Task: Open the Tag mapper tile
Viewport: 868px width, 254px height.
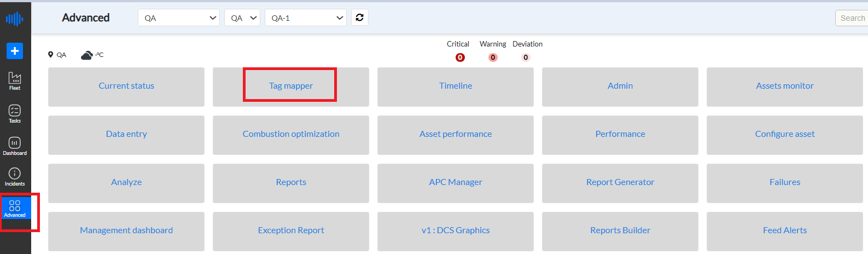Action: tap(290, 86)
